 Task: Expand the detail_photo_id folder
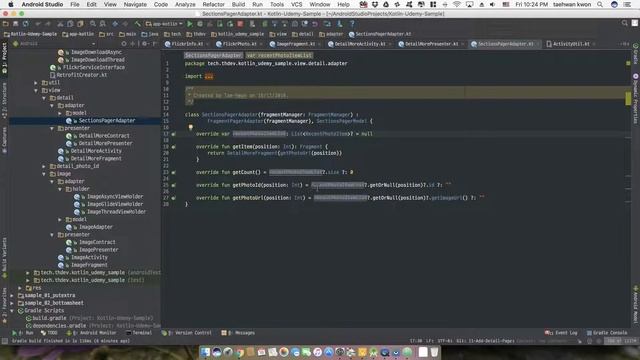pyautogui.click(x=44, y=166)
